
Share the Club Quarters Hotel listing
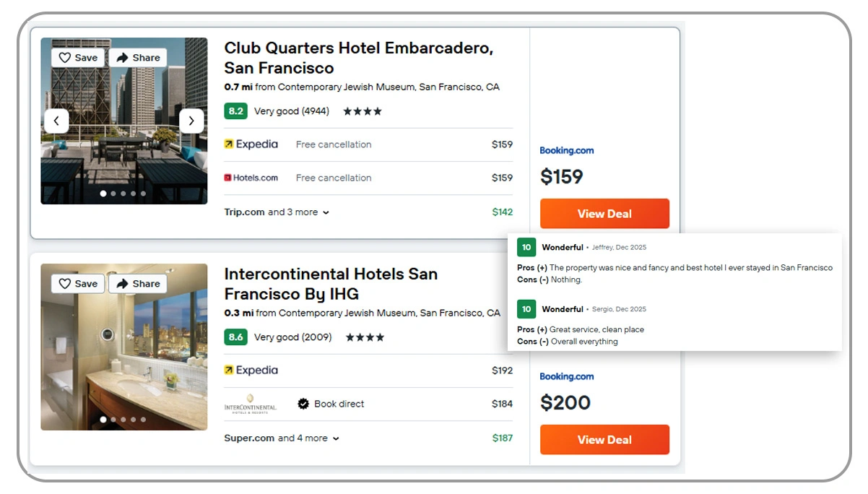click(x=138, y=58)
